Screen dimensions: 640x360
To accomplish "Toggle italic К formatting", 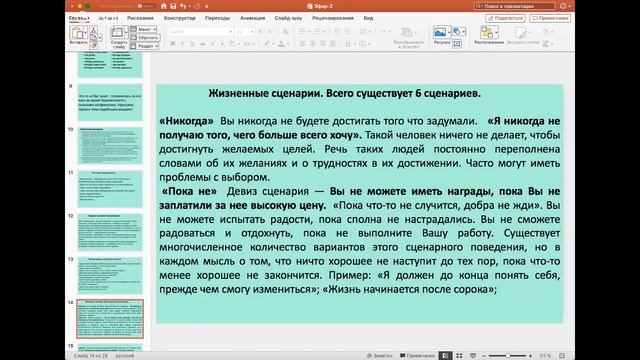I will click(x=182, y=44).
